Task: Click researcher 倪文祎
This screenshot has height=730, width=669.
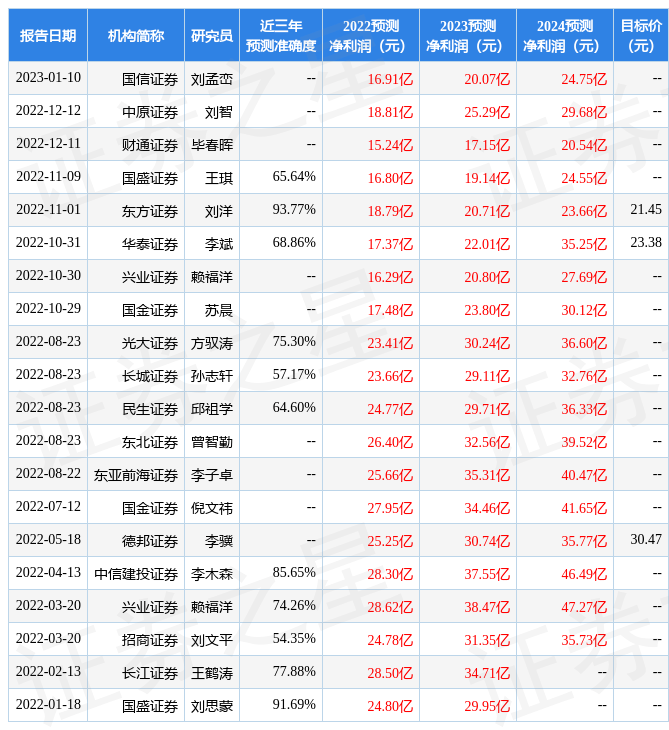Action: coord(212,508)
